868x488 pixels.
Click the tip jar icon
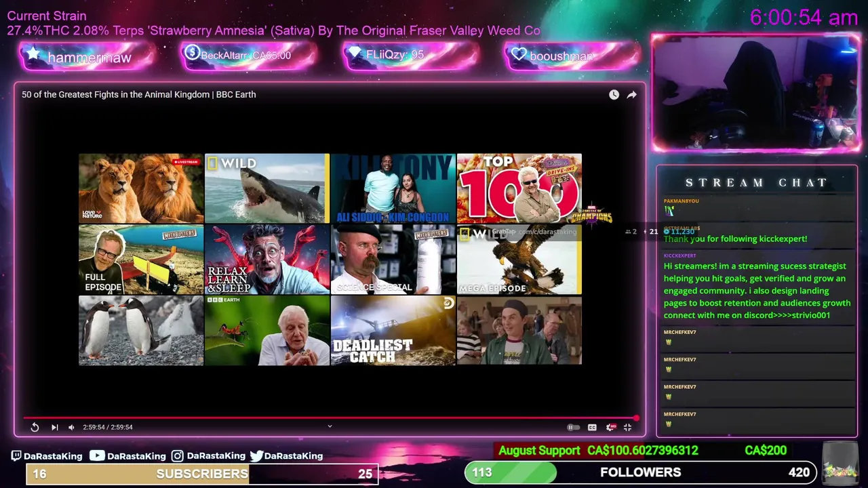840,464
